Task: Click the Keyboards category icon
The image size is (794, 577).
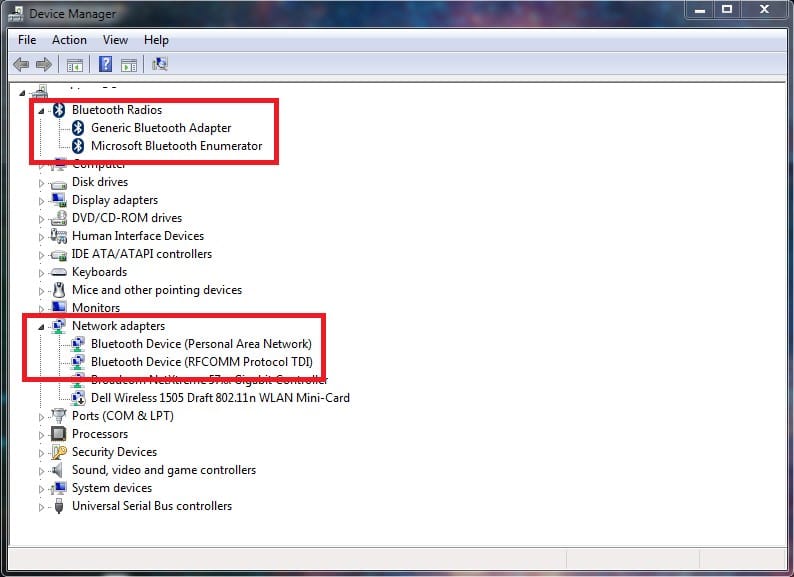Action: [59, 273]
